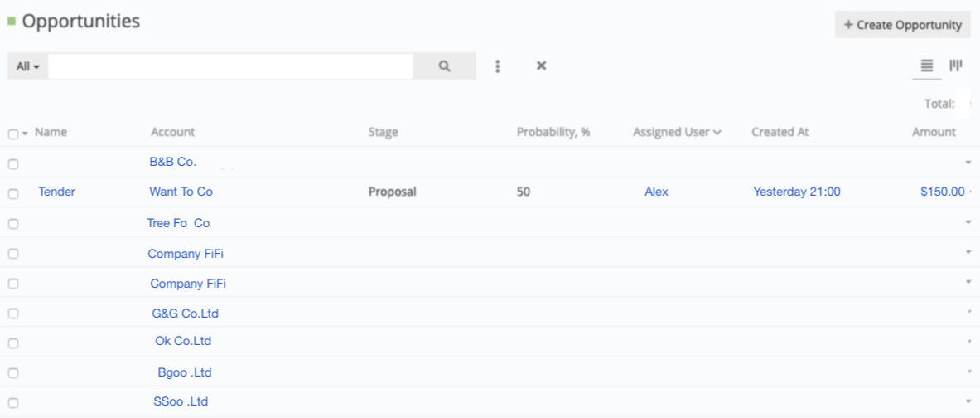Viewport: 980px width, 418px height.
Task: Reset the search with the X icon
Action: tap(541, 66)
